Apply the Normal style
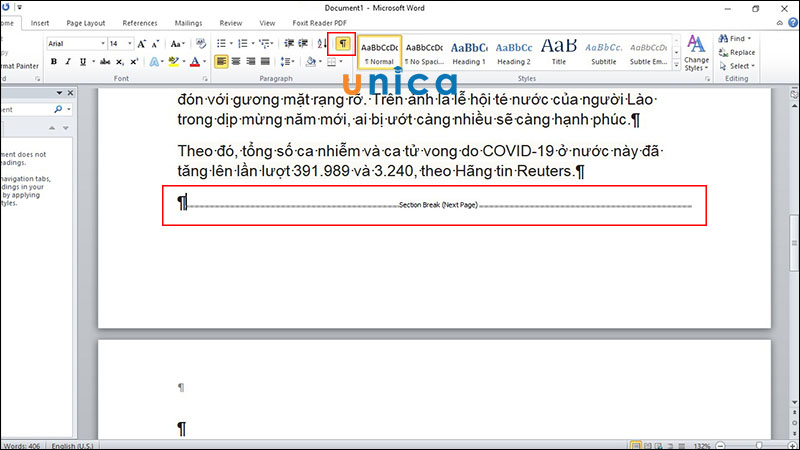Screen dimensions: 800x450 pos(380,52)
